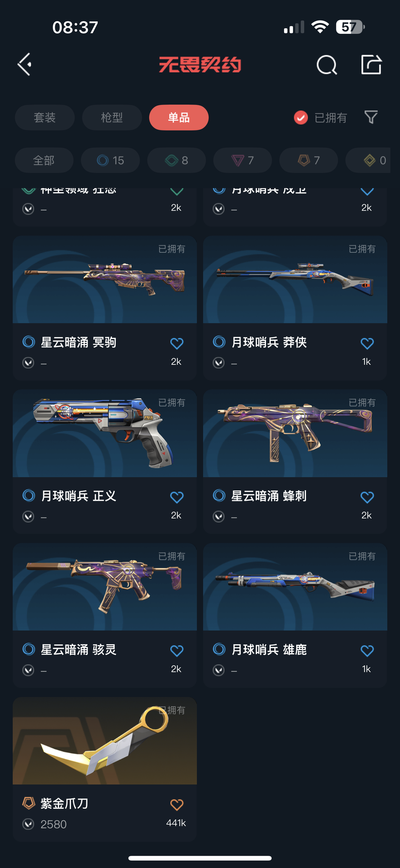
Task: Tap heart icon on 月球哨兵 莽侠
Action: 367,343
